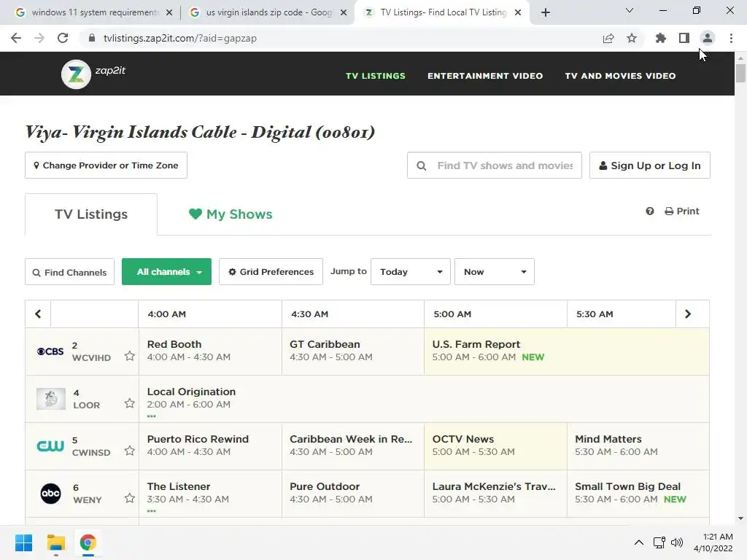Click Find TV shows and movies search field
The width and height of the screenshot is (747, 560).
[495, 166]
